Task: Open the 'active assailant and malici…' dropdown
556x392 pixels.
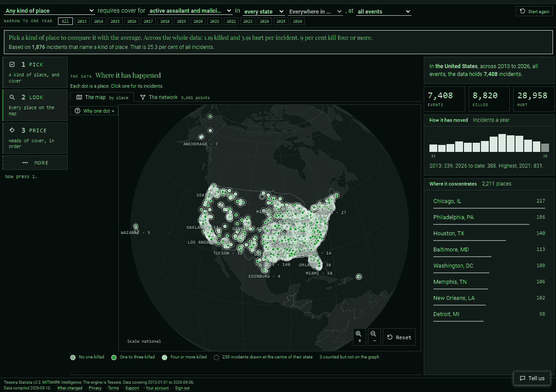Action: point(190,10)
